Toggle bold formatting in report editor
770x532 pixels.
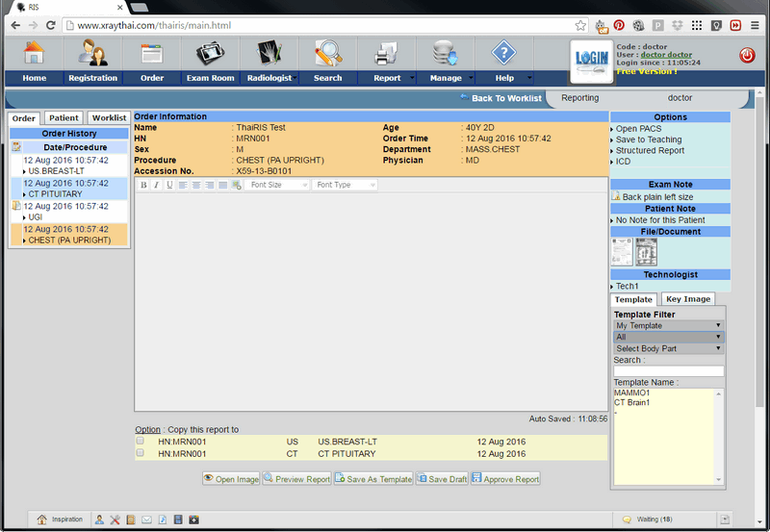pyautogui.click(x=143, y=185)
